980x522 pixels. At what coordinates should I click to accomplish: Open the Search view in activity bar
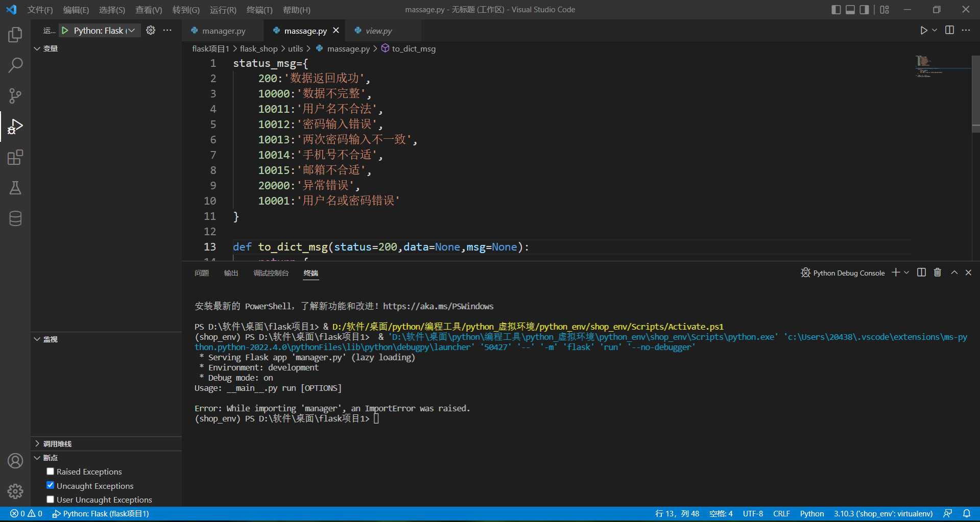(x=15, y=65)
